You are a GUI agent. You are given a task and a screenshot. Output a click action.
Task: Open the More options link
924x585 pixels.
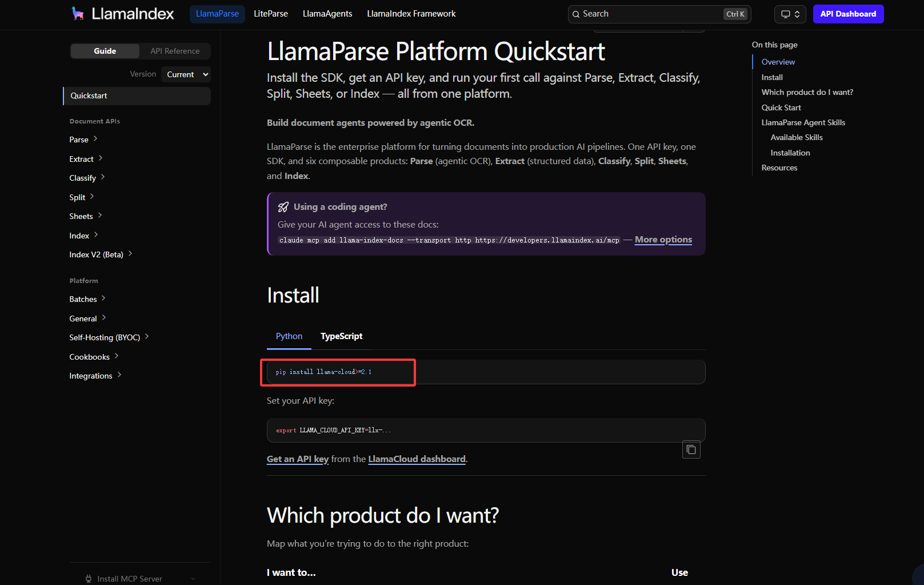tap(663, 240)
